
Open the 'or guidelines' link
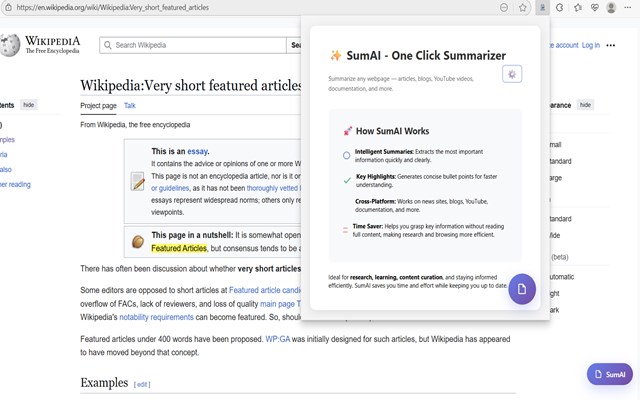pyautogui.click(x=170, y=188)
